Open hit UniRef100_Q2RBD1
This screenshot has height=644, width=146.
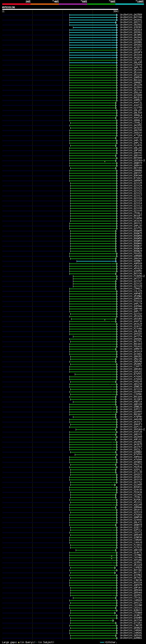coord(131,638)
